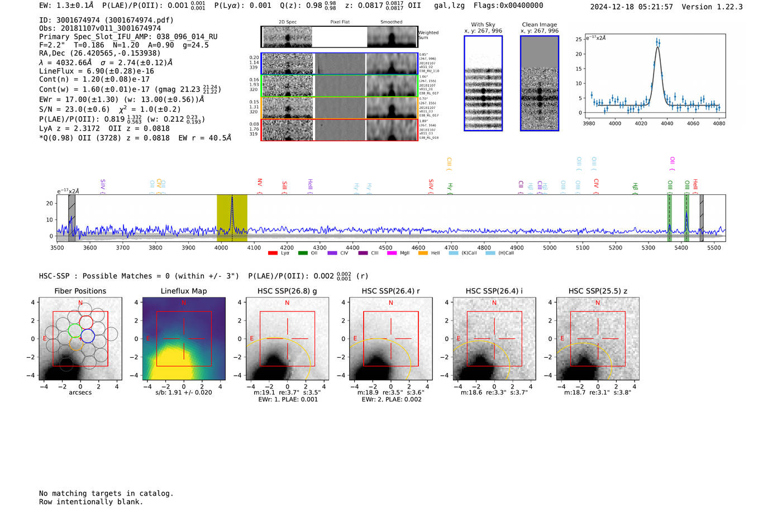Click the (H)CaII legend swatch
This screenshot has width=782, height=532.
(490, 253)
